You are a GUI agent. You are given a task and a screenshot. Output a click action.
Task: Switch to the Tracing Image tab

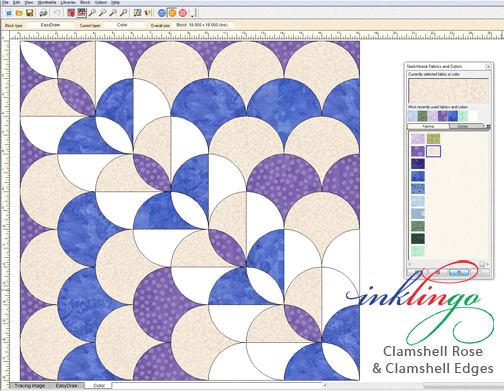[30, 386]
